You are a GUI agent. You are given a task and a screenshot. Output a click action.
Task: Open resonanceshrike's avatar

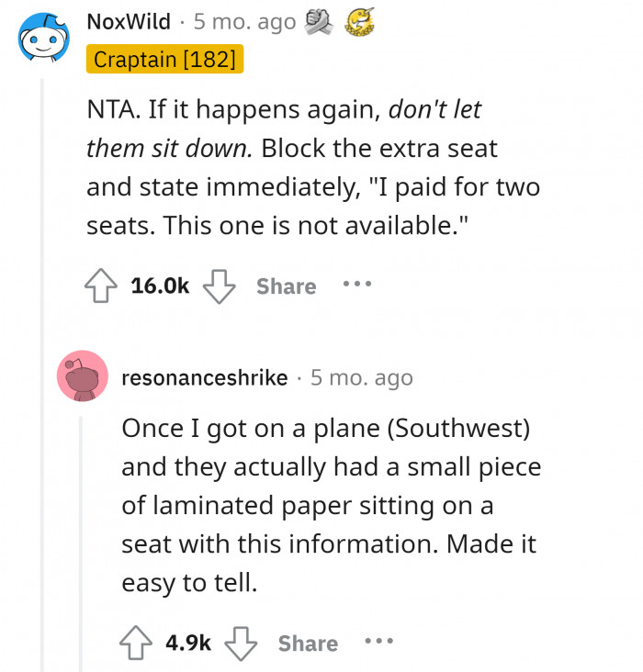[83, 375]
